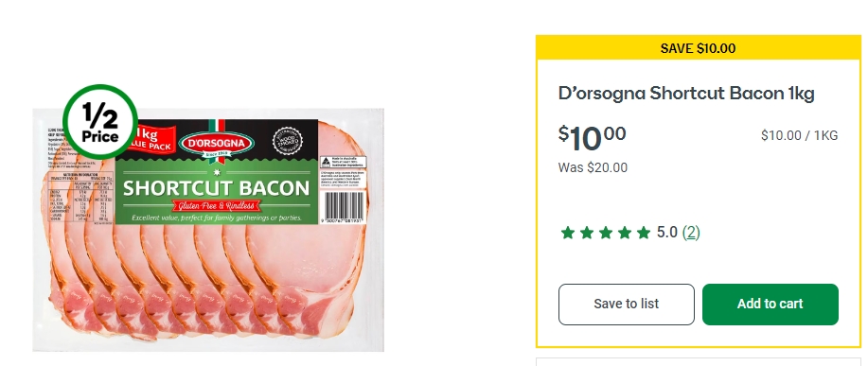
Task: Click the $10.00 / 1KG unit price
Action: (799, 135)
